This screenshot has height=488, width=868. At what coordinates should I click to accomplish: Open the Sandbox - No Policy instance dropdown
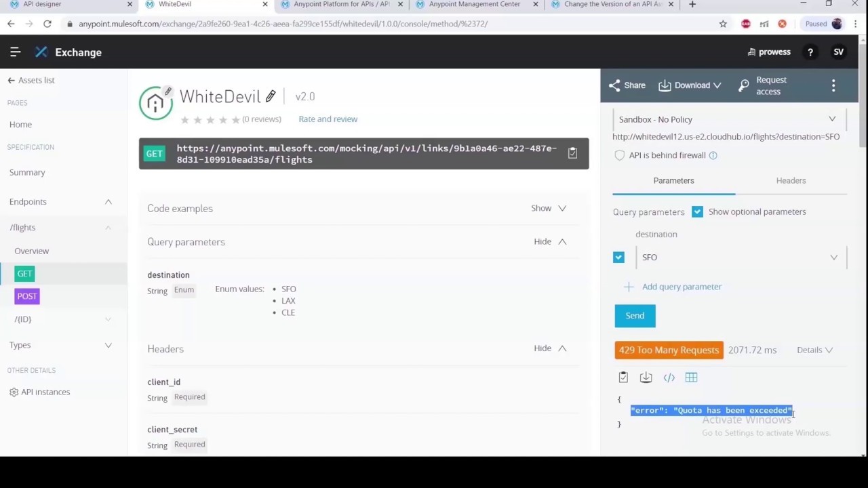click(729, 119)
